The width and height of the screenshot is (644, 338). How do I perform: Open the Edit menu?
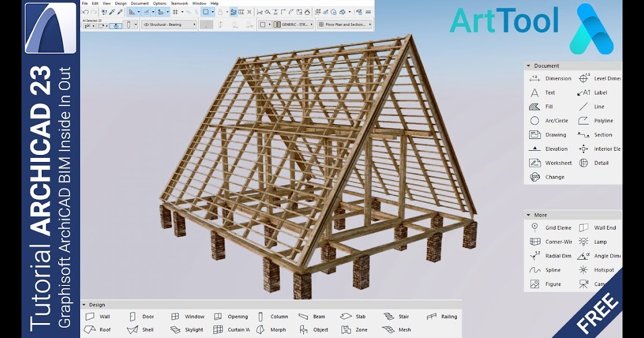click(x=95, y=3)
